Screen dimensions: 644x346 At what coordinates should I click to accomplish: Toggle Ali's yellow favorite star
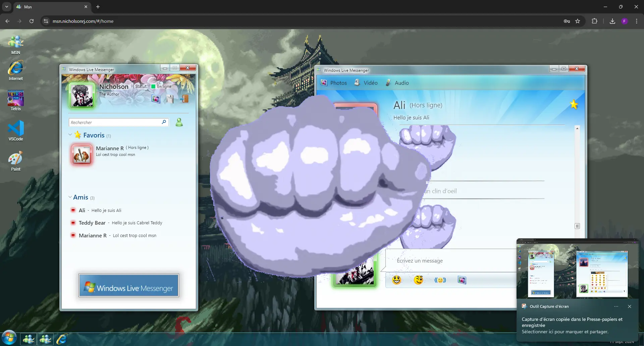574,105
